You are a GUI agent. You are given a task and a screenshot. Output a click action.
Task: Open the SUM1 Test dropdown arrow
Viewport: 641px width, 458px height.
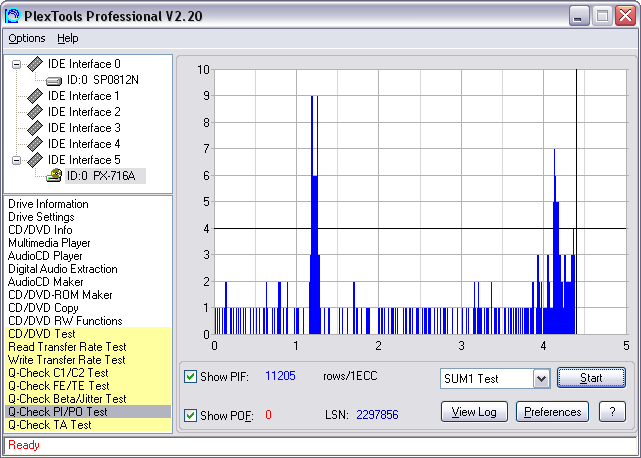point(541,378)
